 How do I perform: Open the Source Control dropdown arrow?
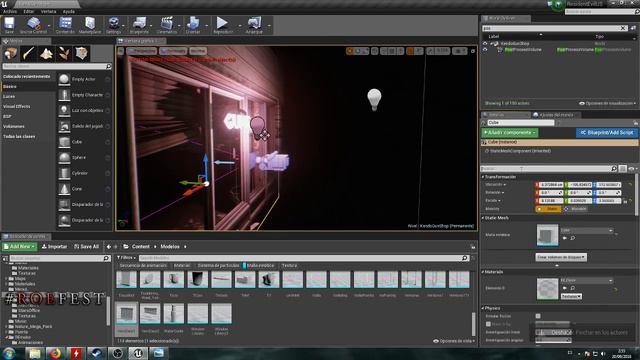(x=49, y=25)
